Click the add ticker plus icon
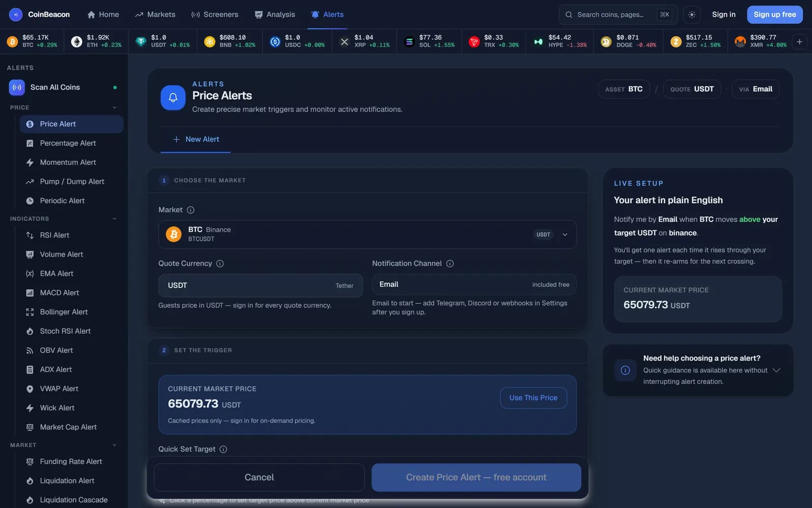The width and height of the screenshot is (812, 508). pos(799,42)
